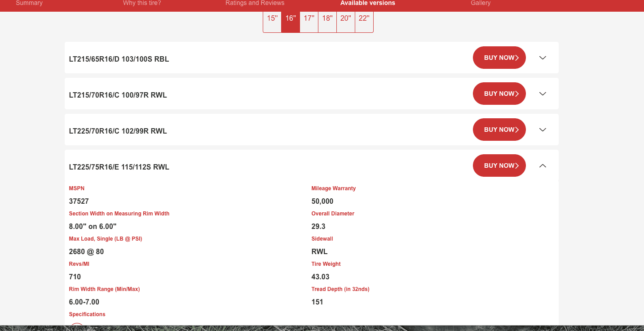Click the LT225/70R16/C 102/99R RWL title
The width and height of the screenshot is (644, 331).
[118, 131]
